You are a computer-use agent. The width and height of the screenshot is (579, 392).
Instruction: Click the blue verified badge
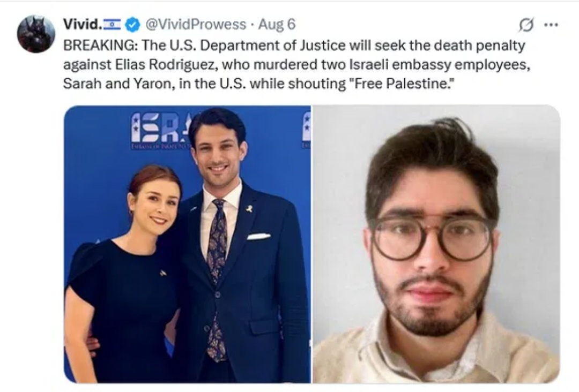[x=132, y=25]
